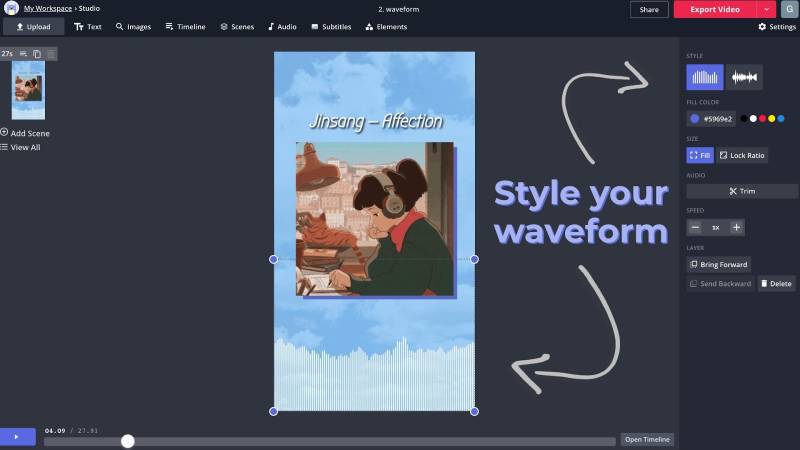
Task: Open the workspace logo avatar
Action: pyautogui.click(x=11, y=8)
